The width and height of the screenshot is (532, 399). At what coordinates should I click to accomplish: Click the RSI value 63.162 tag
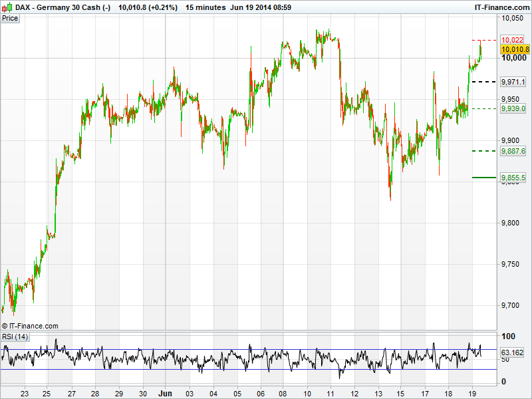pos(513,352)
